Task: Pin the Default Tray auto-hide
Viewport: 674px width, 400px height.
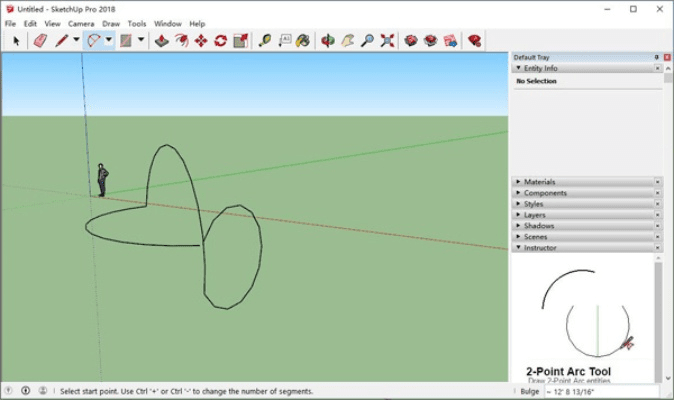Action: coord(656,57)
